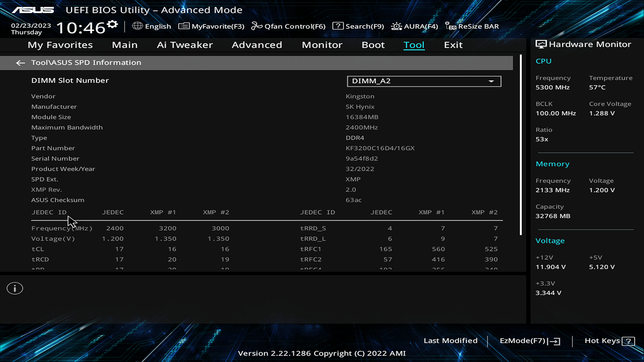
Task: Switch to the Ai Tweaker tab
Action: [x=185, y=45]
